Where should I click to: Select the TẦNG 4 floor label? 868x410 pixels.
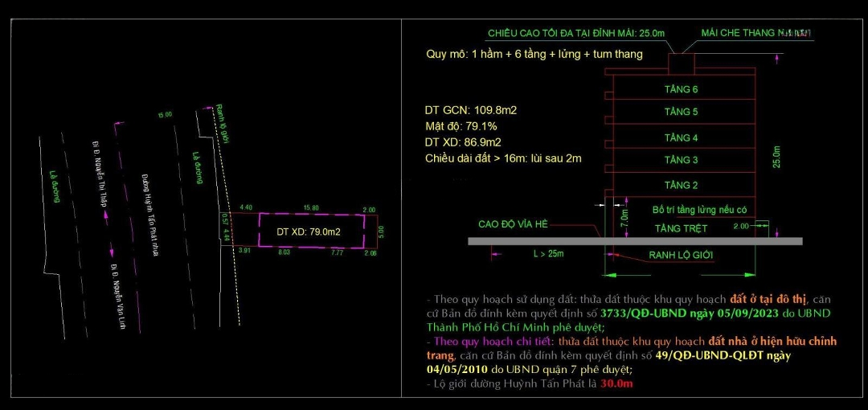pyautogui.click(x=681, y=138)
